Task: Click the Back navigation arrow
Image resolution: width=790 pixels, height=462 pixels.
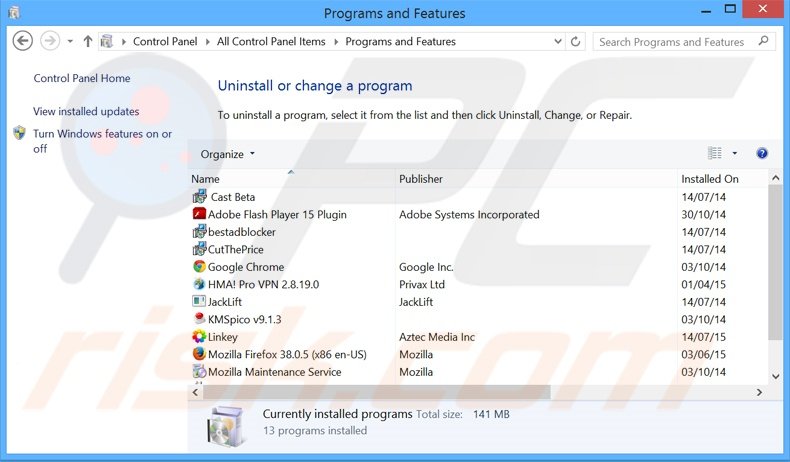Action: coord(22,41)
